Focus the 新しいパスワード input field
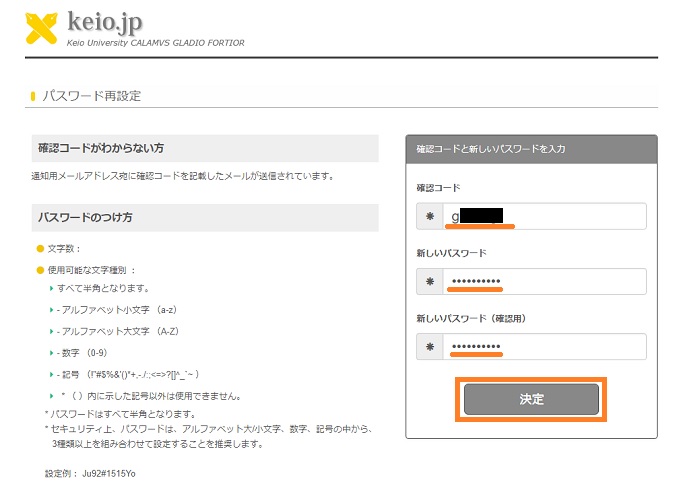The width and height of the screenshot is (700, 484). pyautogui.click(x=545, y=282)
